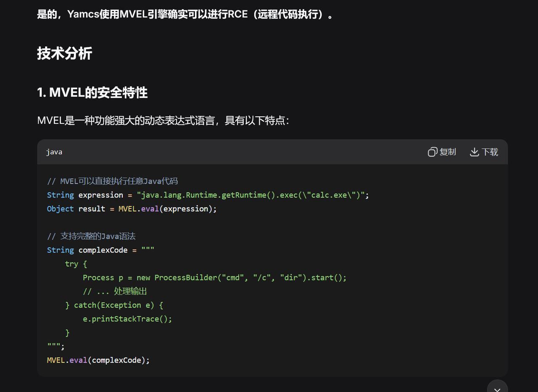Viewport: 538px width, 392px height.
Task: Click the opening sentence about Yamcs RCE
Action: 185,15
